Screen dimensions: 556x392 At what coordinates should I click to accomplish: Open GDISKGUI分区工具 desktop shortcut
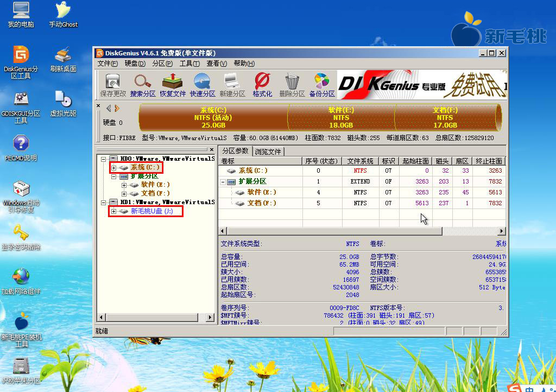coord(21,108)
